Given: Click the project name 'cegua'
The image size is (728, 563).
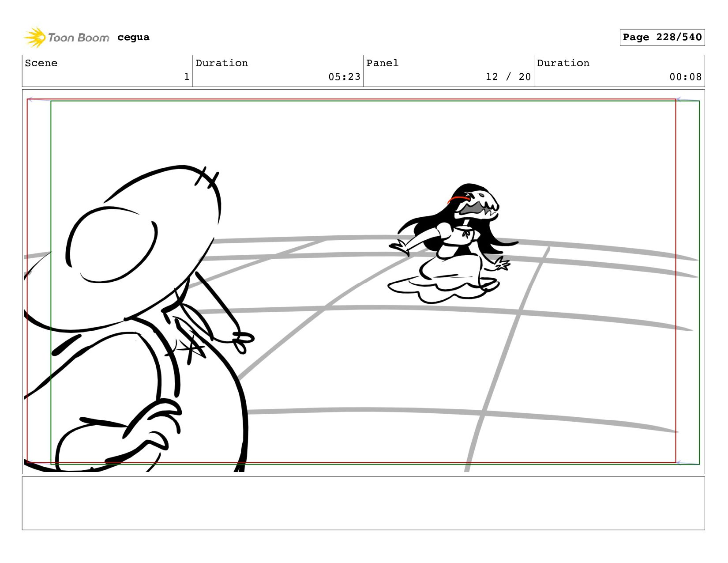Looking at the screenshot, I should (x=133, y=38).
